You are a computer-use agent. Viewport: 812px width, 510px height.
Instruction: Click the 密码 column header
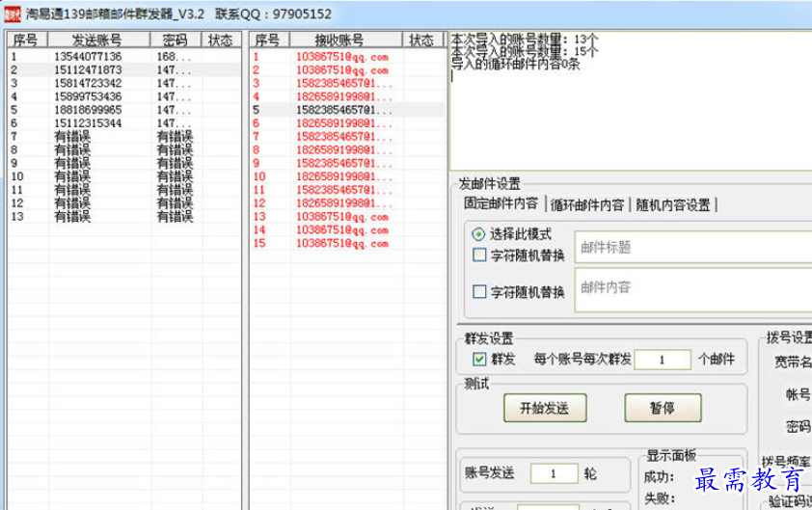[x=176, y=40]
